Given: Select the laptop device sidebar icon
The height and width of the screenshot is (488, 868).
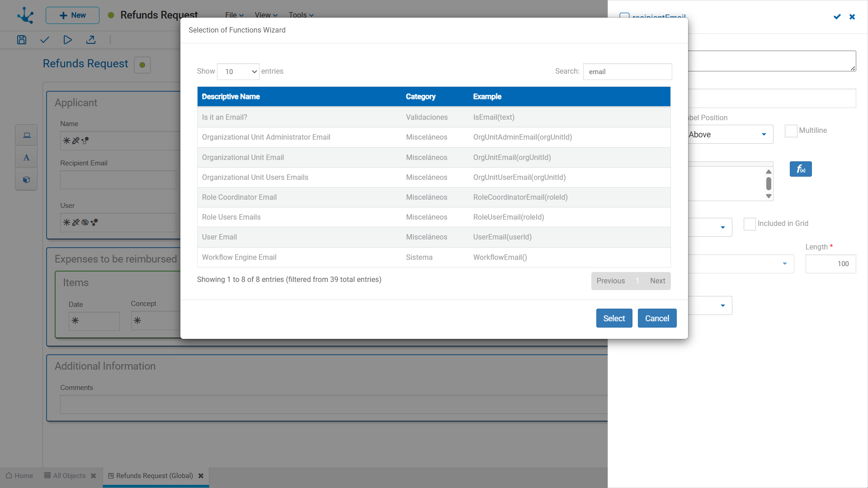Looking at the screenshot, I should (x=27, y=136).
